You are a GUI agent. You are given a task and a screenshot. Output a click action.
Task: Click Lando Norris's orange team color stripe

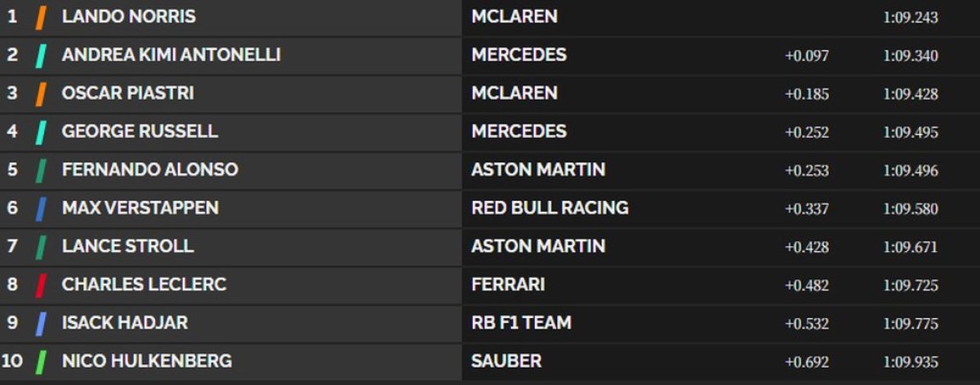(x=41, y=17)
